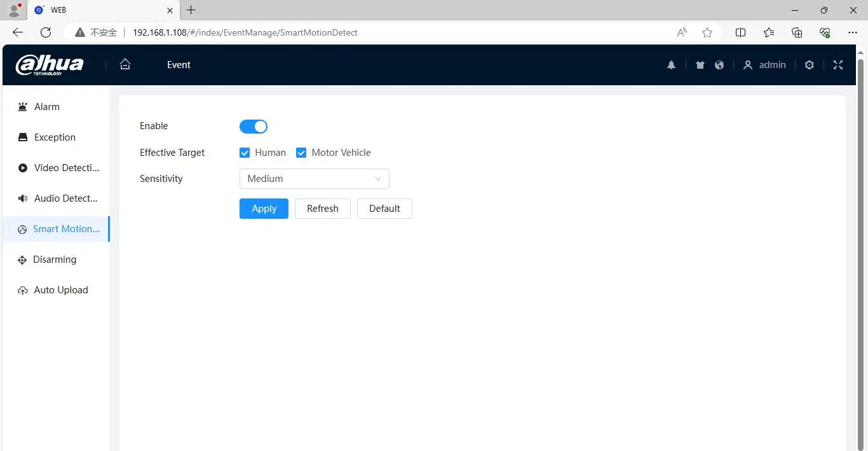Toggle fullscreen with the expand icon
This screenshot has height=451, width=868.
(x=838, y=65)
